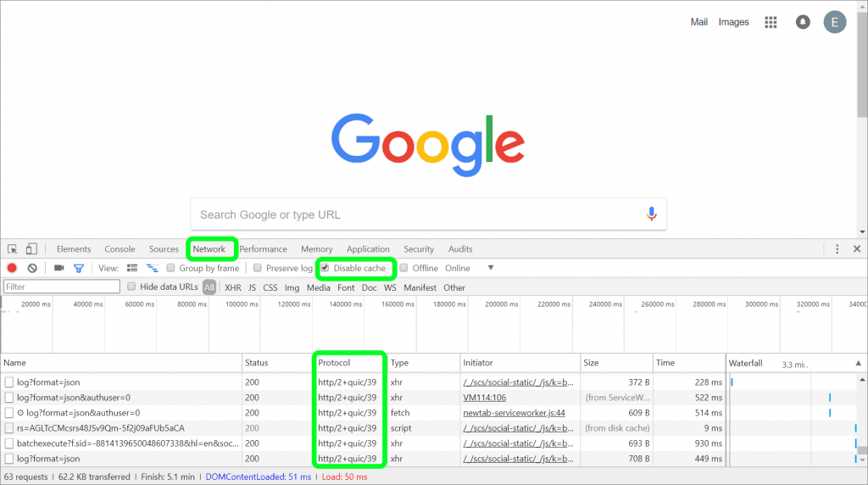Toggle the filter funnel icon
The width and height of the screenshot is (868, 485).
pyautogui.click(x=79, y=268)
